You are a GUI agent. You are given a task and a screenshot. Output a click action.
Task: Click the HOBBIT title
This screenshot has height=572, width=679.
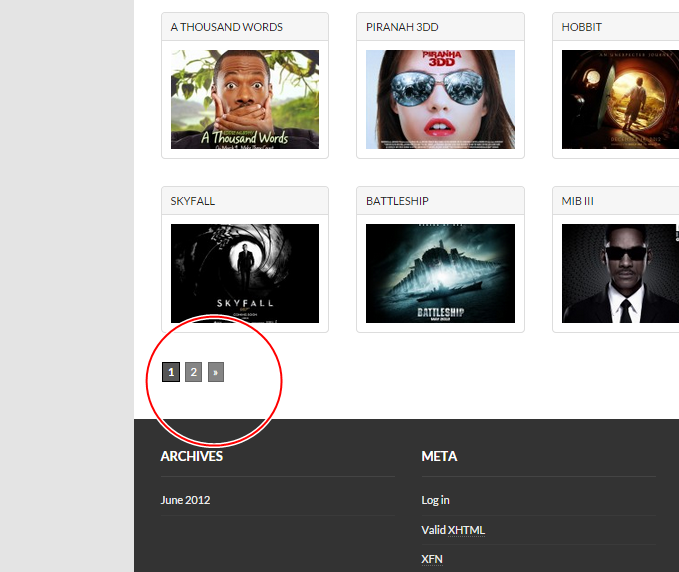coord(582,27)
